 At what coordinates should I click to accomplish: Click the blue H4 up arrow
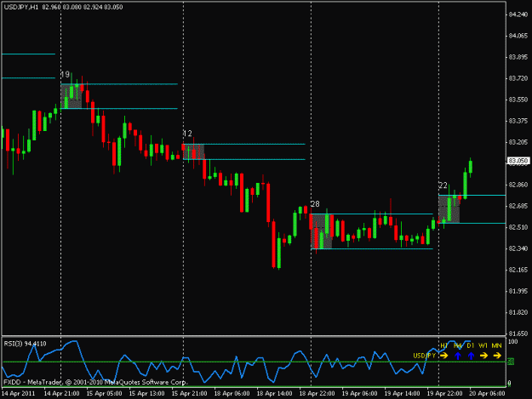tap(458, 356)
